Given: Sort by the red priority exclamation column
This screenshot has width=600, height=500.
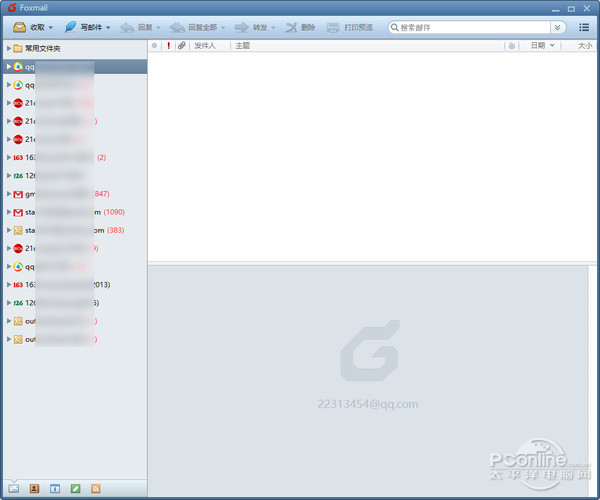Looking at the screenshot, I should pos(168,46).
